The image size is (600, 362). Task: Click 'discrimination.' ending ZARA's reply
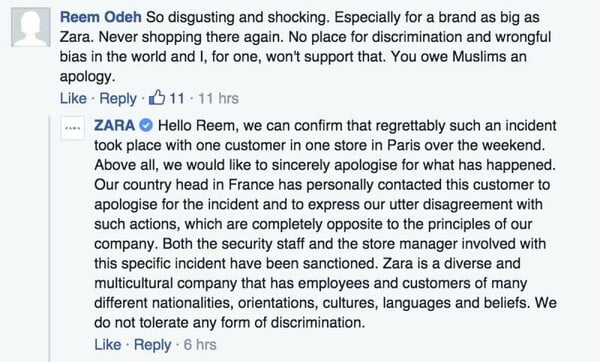[318, 323]
